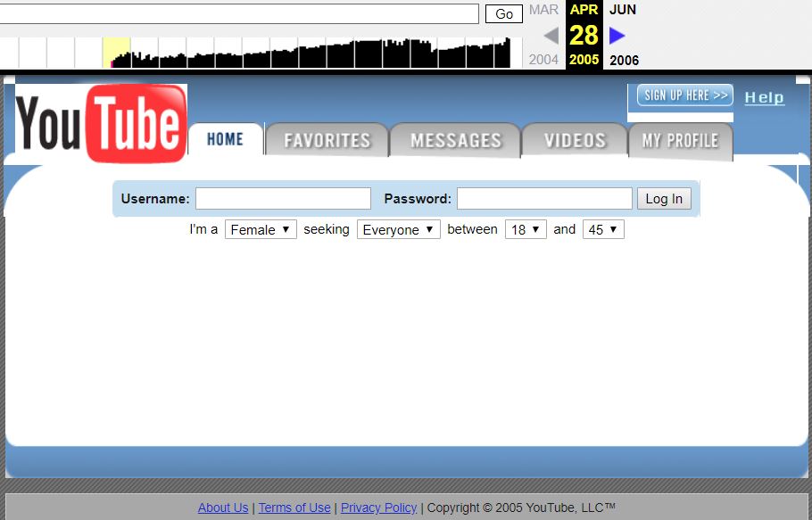Go to previous capture with gray arrow
This screenshot has height=520, width=812.
point(551,36)
